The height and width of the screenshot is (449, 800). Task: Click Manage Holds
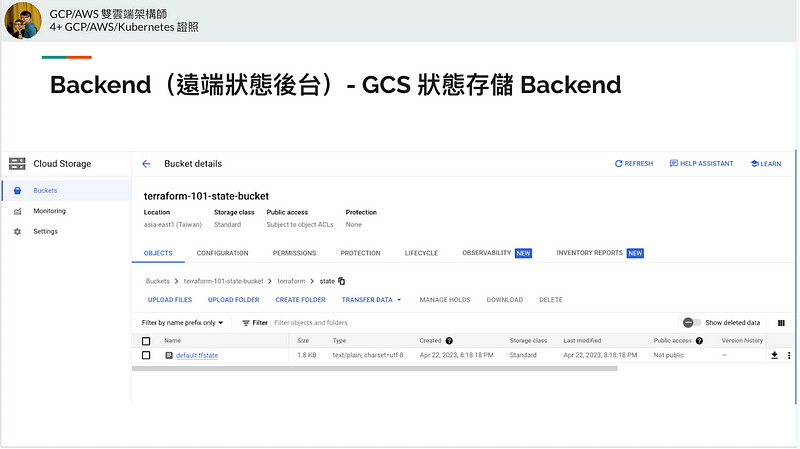445,300
